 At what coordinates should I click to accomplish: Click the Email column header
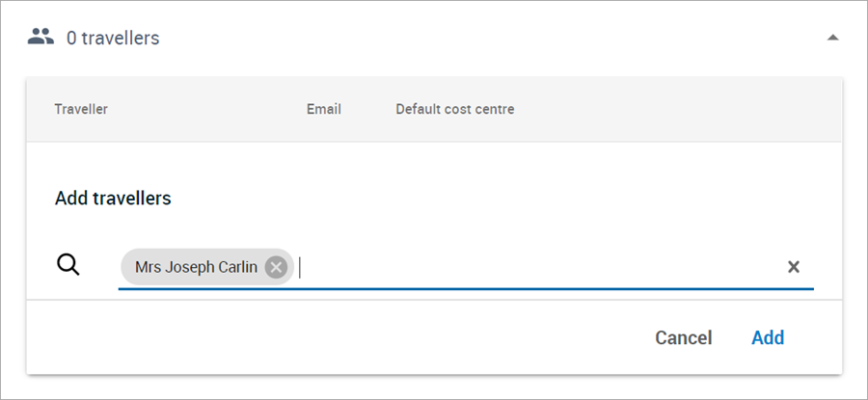(324, 109)
